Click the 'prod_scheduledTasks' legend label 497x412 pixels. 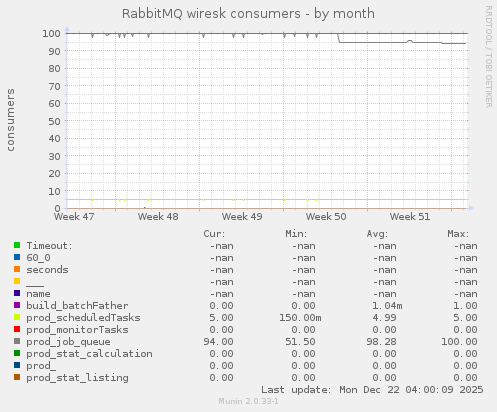tap(83, 318)
